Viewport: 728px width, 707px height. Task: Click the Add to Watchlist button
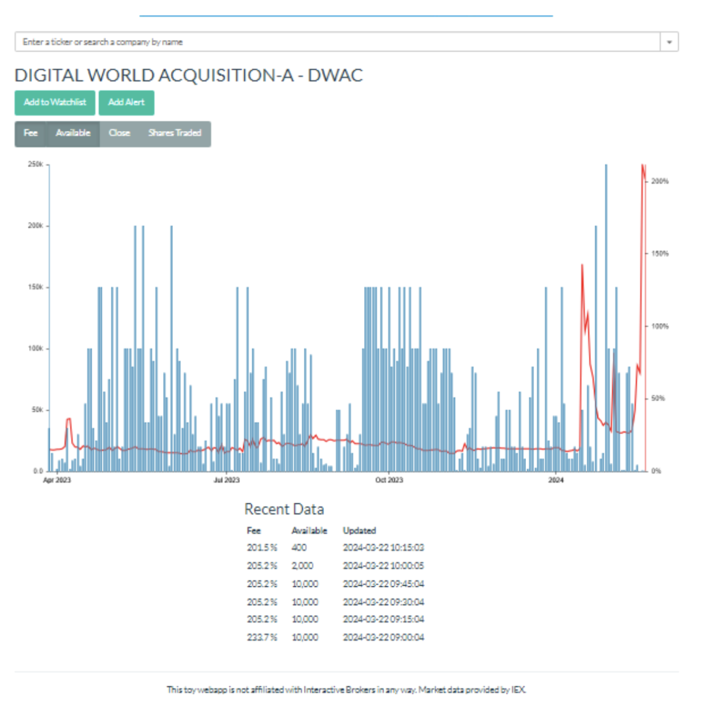(x=55, y=102)
